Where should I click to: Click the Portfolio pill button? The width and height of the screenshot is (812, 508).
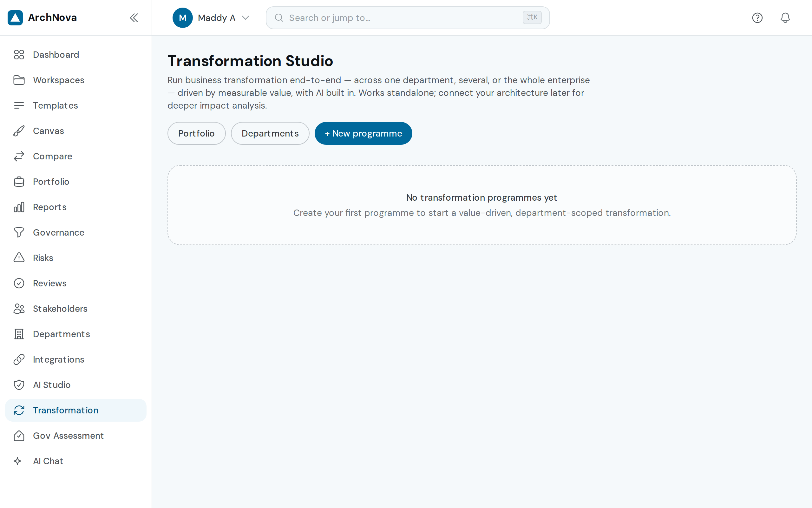[x=196, y=133]
